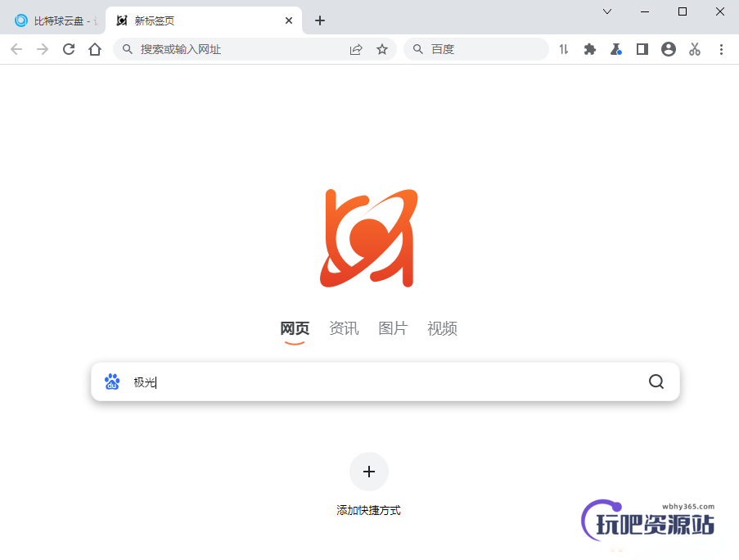Open the labs flask icon

click(615, 49)
